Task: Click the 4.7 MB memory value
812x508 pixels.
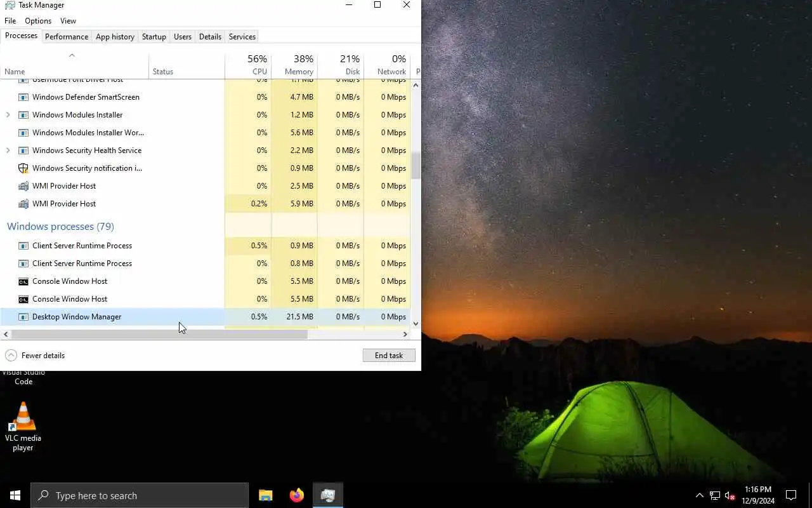Action: pos(301,97)
